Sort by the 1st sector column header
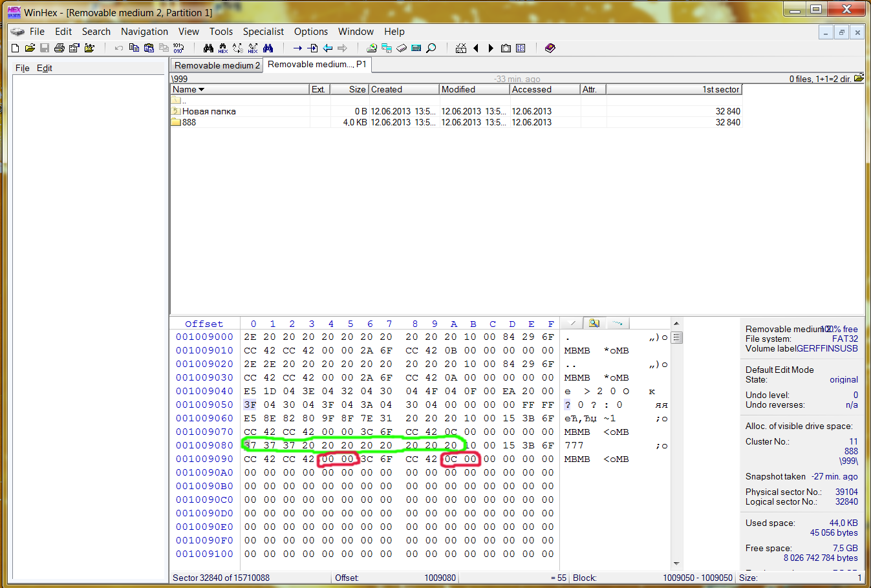Screen dimensions: 871x588 point(674,89)
